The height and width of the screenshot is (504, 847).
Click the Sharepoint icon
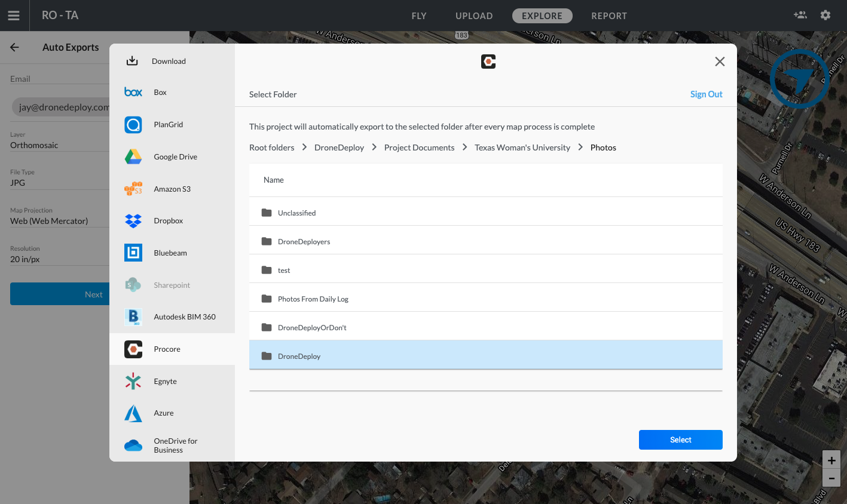click(x=133, y=285)
